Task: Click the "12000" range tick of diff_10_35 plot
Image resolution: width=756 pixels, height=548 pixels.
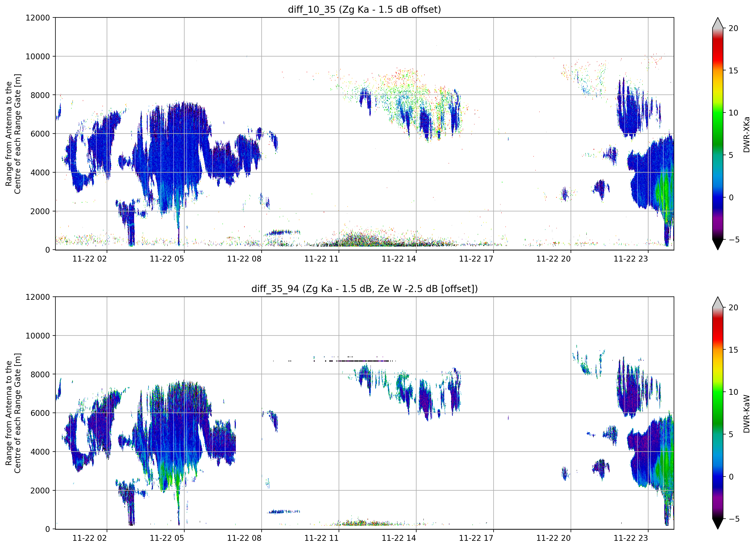Action: (x=38, y=18)
